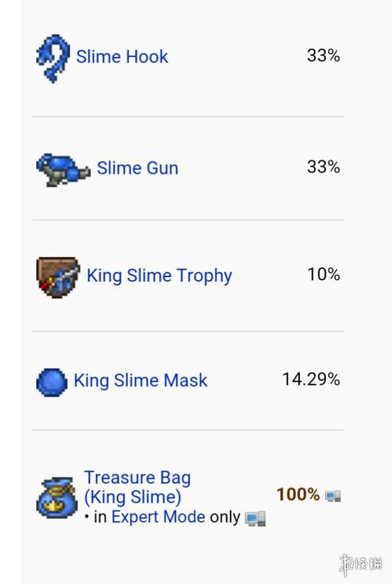The image size is (392, 584).
Task: Click the King Slime Mask icon
Action: click(52, 383)
